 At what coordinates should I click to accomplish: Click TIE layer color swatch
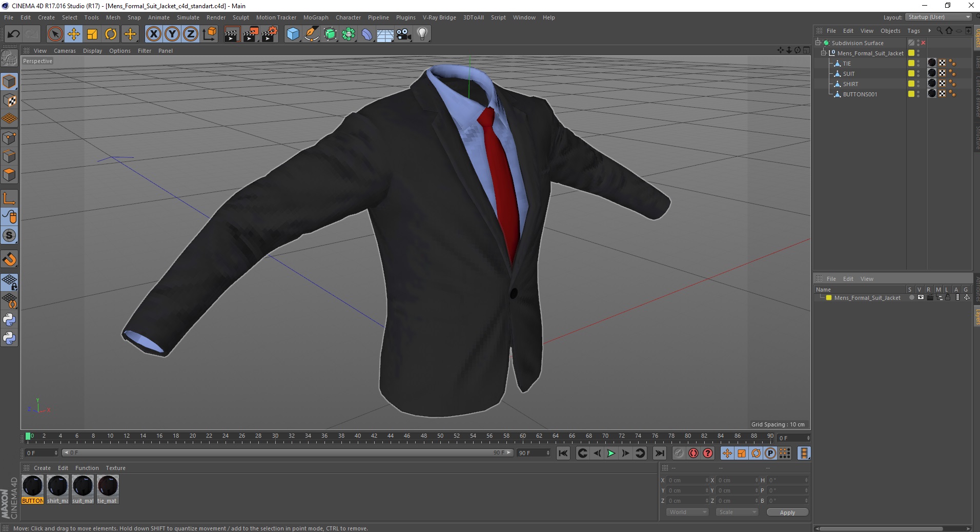coord(911,64)
